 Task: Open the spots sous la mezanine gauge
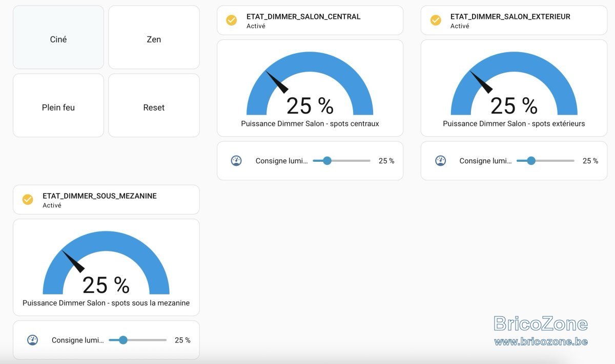106,267
